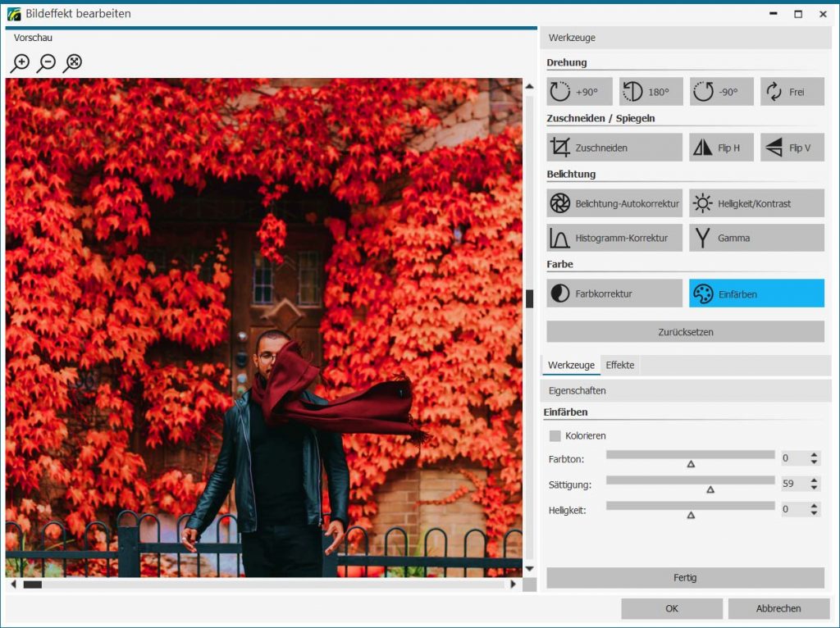Increase Farbton value with up arrow
The width and height of the screenshot is (840, 628).
[x=814, y=455]
